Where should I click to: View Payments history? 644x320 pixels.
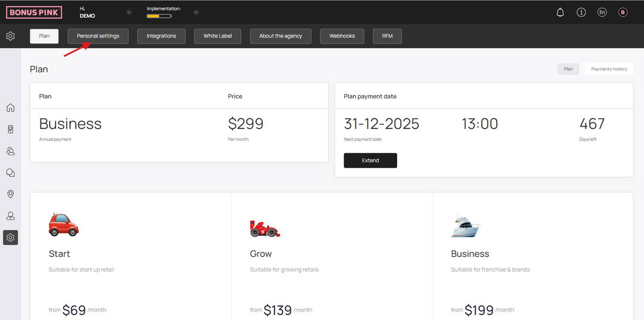[x=609, y=69]
